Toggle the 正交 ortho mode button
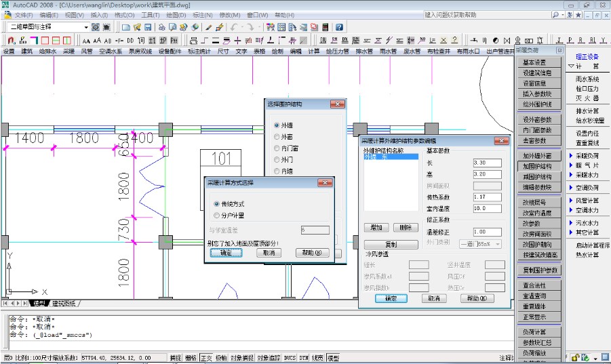 [x=206, y=358]
